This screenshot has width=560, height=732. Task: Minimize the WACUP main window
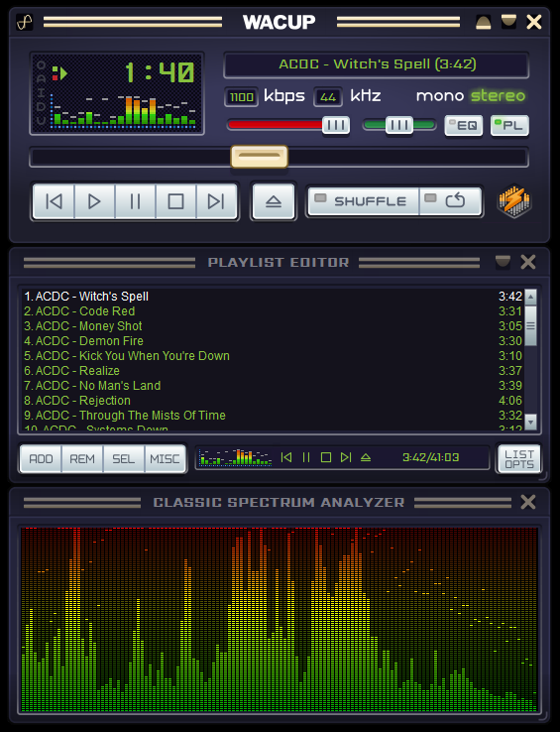483,22
